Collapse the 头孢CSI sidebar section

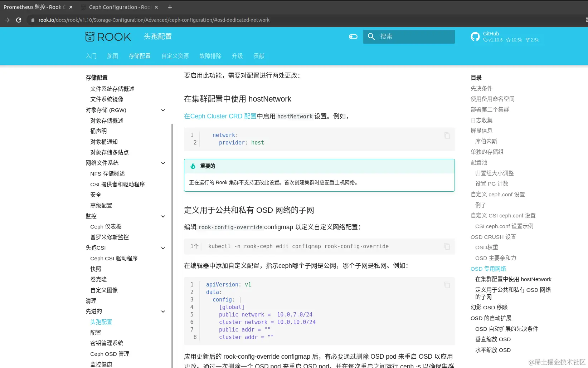coord(163,248)
